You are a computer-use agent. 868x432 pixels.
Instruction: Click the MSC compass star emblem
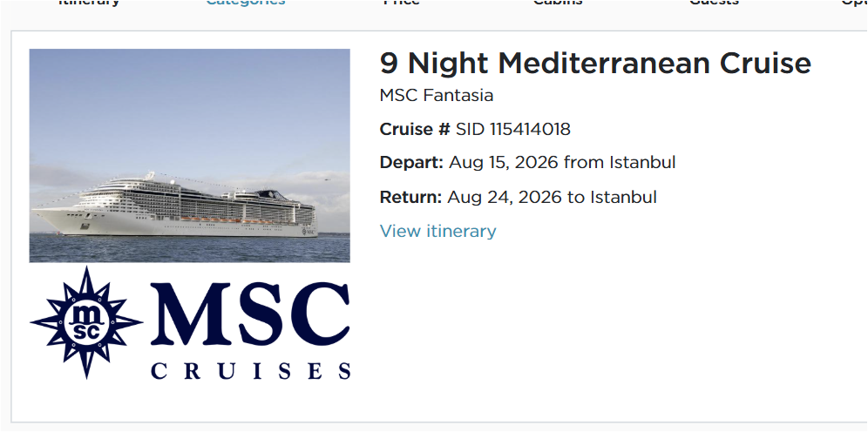85,322
